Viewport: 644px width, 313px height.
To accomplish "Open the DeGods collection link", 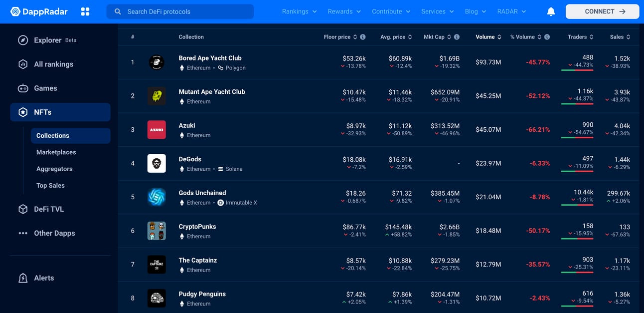I will click(190, 159).
